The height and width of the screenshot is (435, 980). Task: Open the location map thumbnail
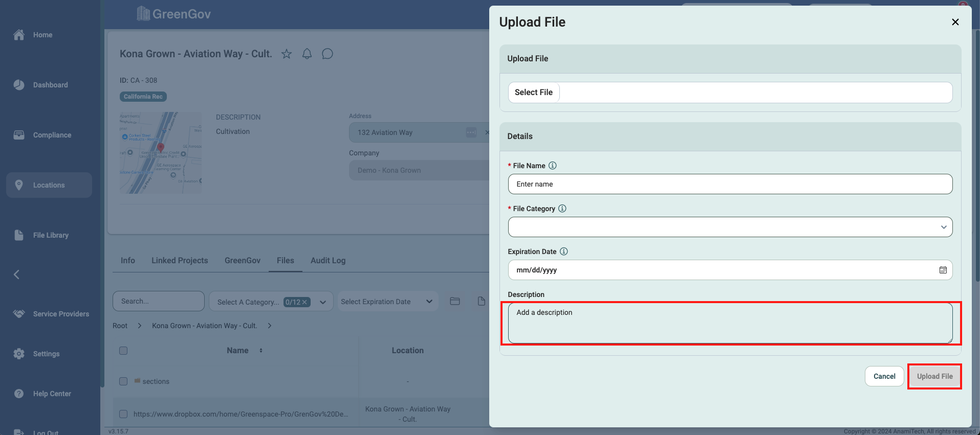161,153
